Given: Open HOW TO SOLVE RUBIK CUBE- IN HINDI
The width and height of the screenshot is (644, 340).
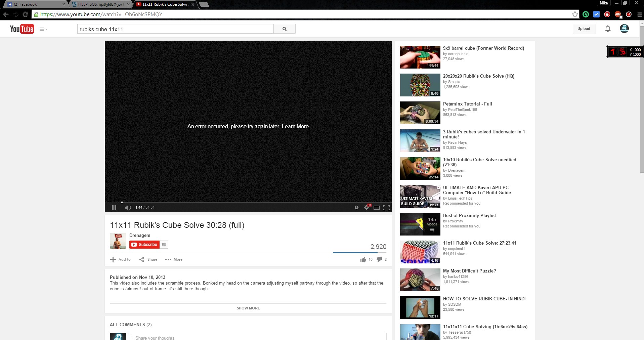Looking at the screenshot, I should [x=484, y=299].
